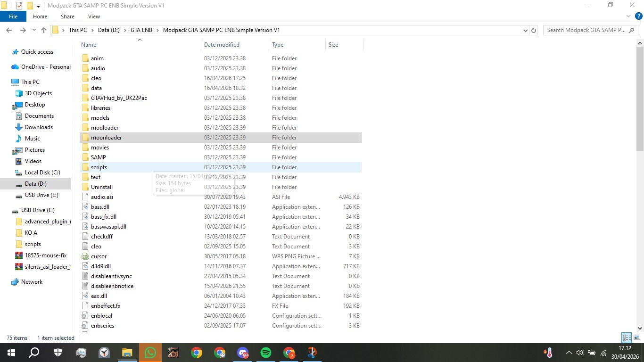Open the Windows Start menu
This screenshot has width=644, height=362.
coord(11,353)
